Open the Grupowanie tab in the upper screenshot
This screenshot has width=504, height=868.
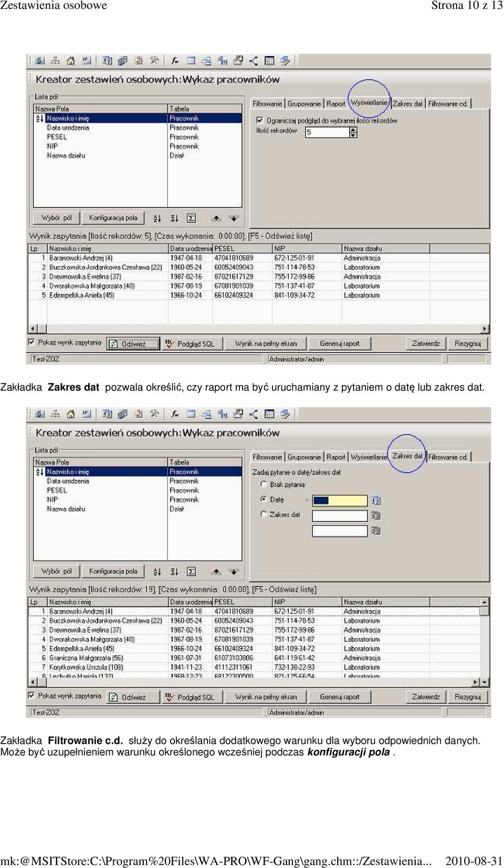pyautogui.click(x=304, y=104)
